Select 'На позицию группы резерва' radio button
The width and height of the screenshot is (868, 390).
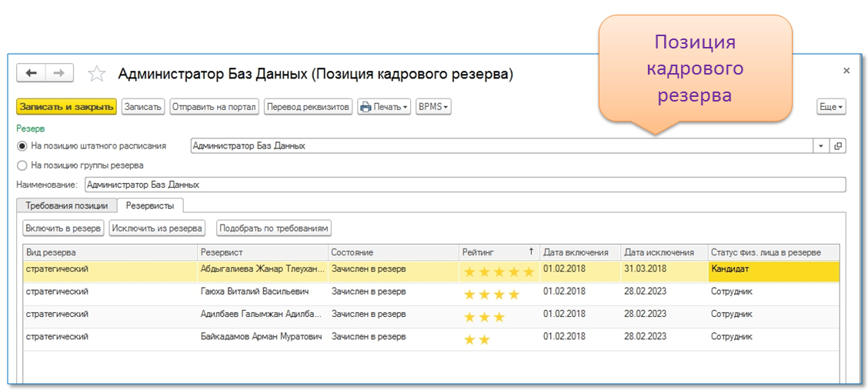tap(22, 165)
